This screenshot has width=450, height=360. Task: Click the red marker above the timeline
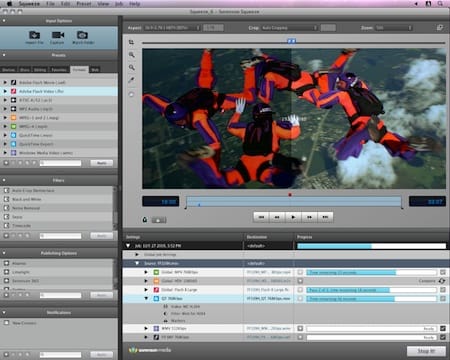pos(290,195)
